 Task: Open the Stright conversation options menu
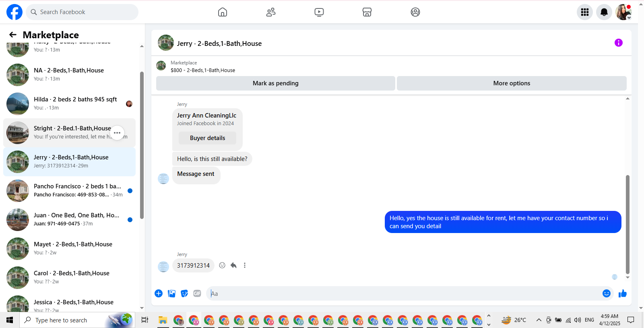[x=117, y=133]
